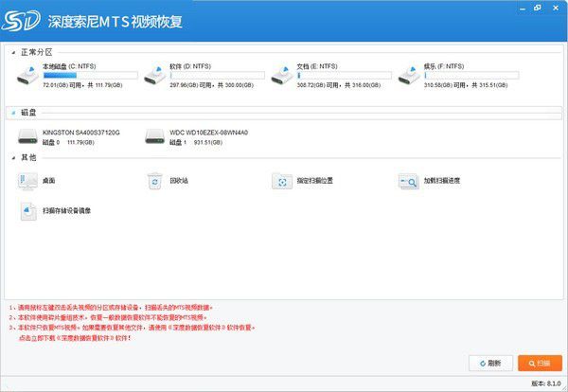Click the 文档 (E: NTFS) label

pyautogui.click(x=317, y=66)
